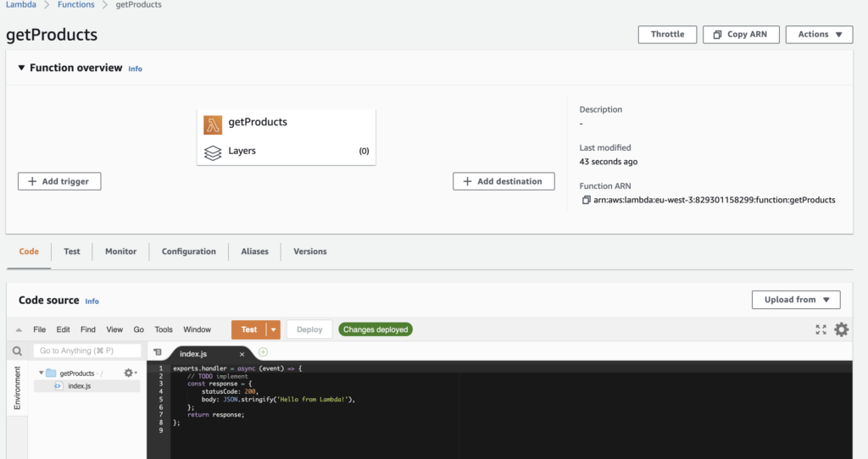Click the orange Test button
This screenshot has width=868, height=459.
pyautogui.click(x=249, y=329)
